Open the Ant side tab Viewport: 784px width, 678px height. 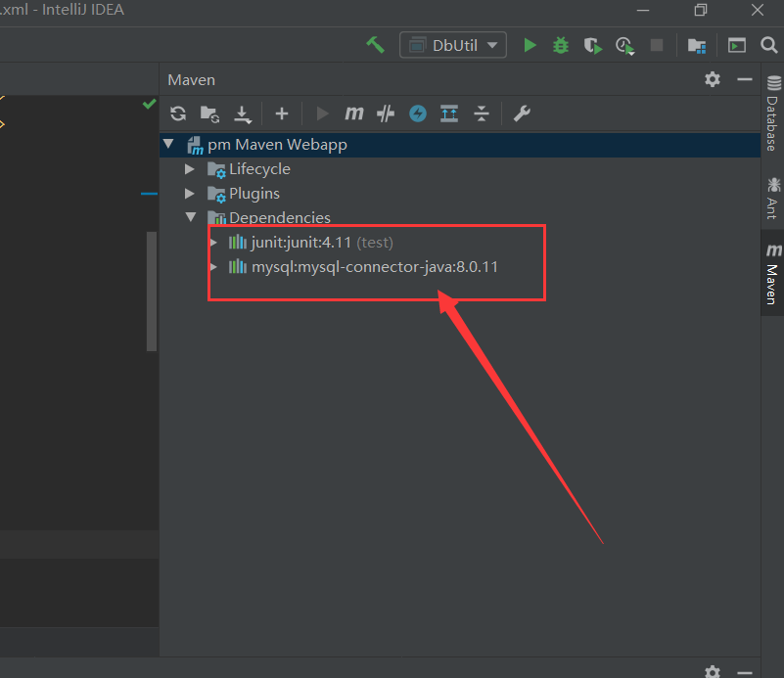click(772, 199)
